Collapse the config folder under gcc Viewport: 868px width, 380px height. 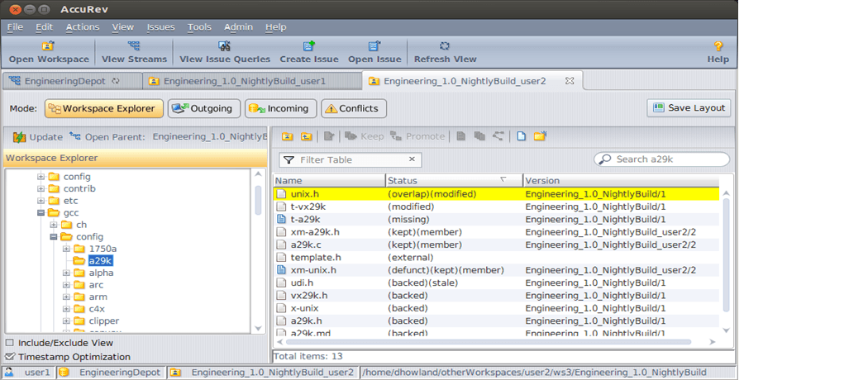tap(54, 237)
